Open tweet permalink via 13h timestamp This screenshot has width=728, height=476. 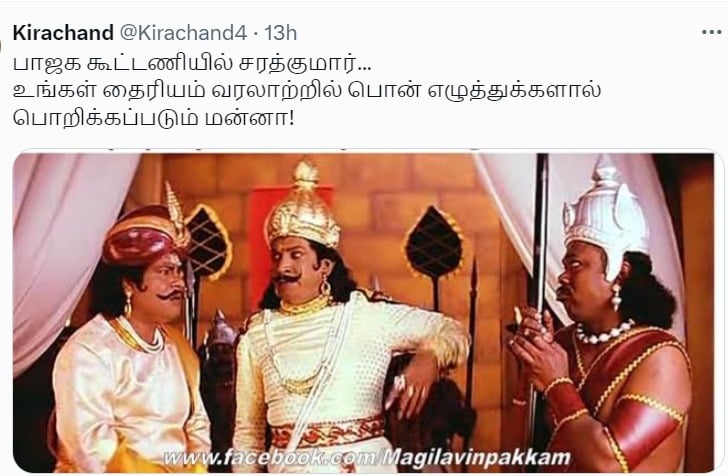(x=280, y=33)
